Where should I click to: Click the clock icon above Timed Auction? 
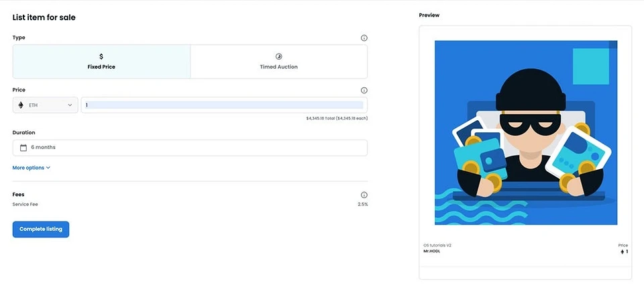[x=278, y=56]
